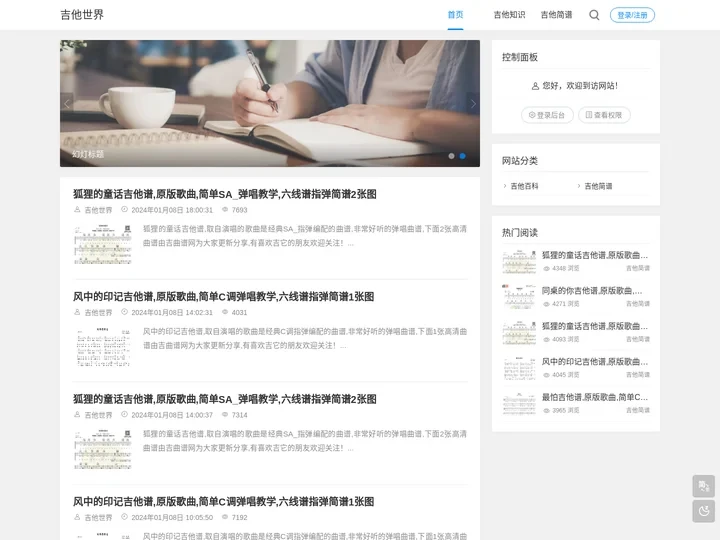Click author name 吉他世界 under 18:00:31 article

pyautogui.click(x=98, y=210)
